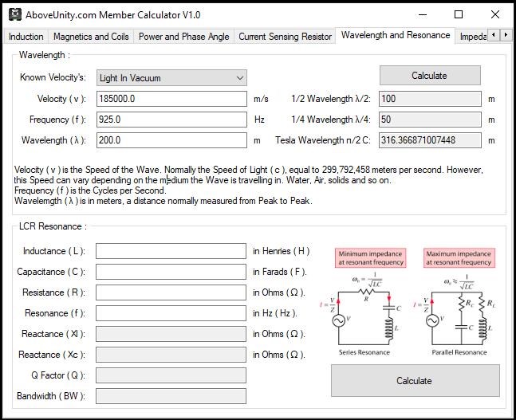Close the AboveUnity calculator window

point(495,14)
